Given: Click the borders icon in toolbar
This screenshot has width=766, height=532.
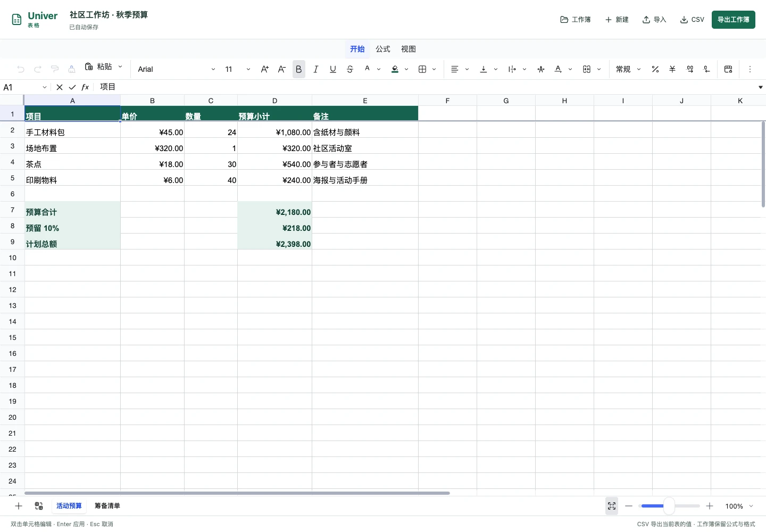Looking at the screenshot, I should pos(422,69).
